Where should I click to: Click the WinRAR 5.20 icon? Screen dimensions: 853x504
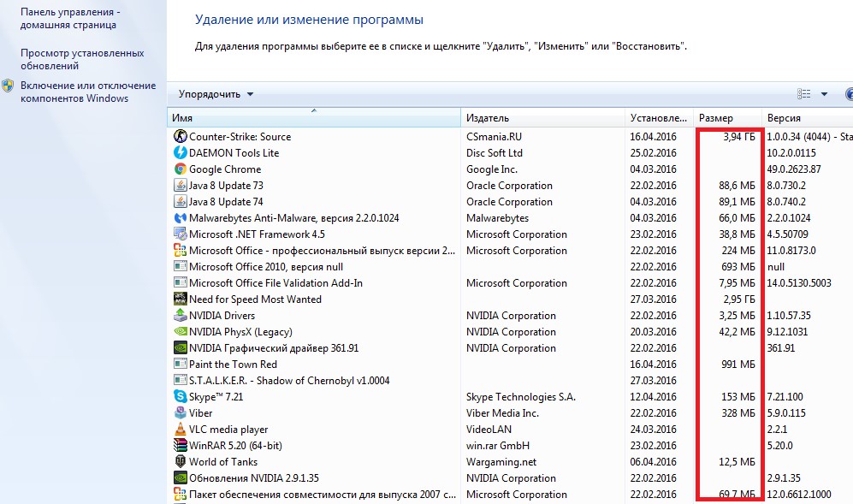point(180,446)
